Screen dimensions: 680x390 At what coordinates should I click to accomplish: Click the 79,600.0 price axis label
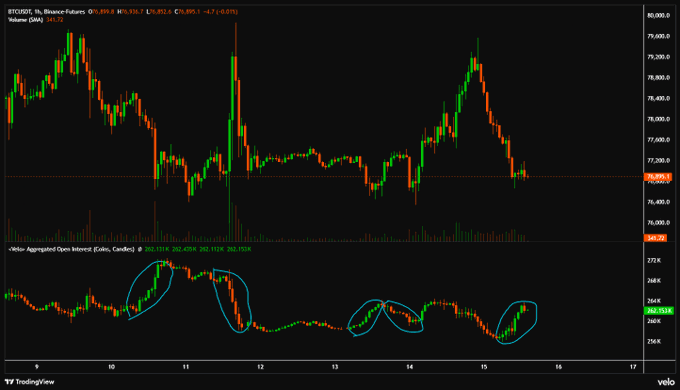[x=658, y=36]
